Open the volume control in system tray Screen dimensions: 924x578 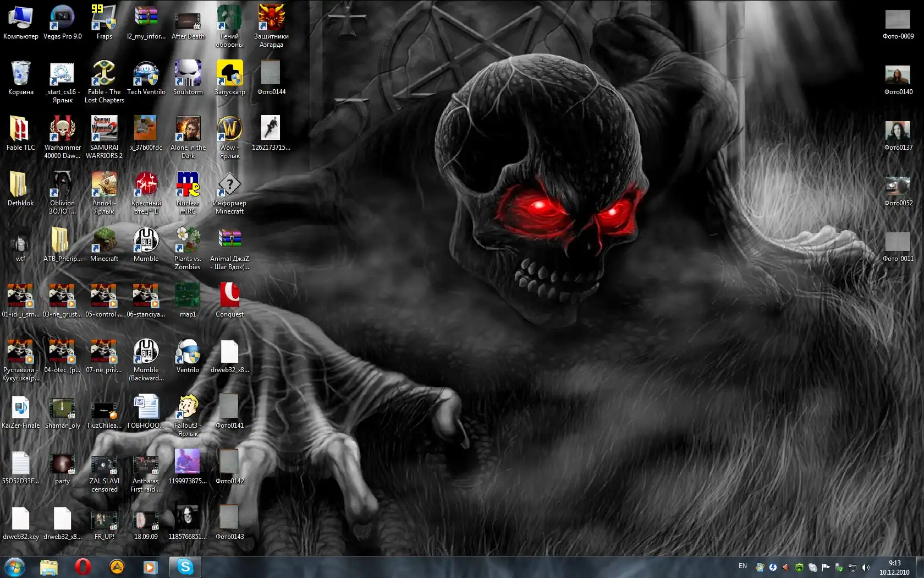click(x=866, y=568)
